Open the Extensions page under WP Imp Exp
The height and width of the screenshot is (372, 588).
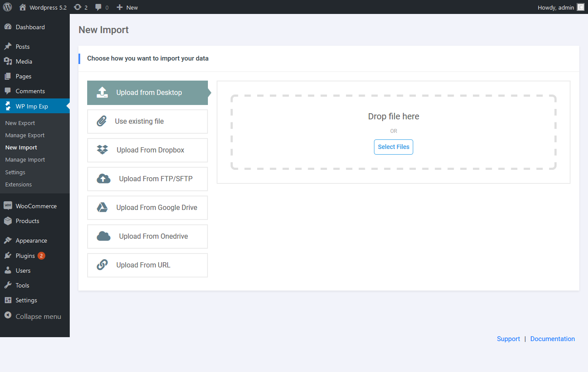coord(18,184)
